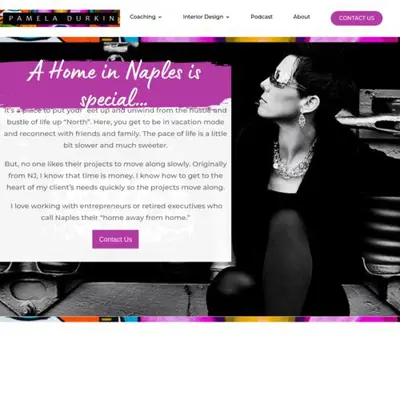
Task: Click the purple Contact Us button below text
Action: 115,239
